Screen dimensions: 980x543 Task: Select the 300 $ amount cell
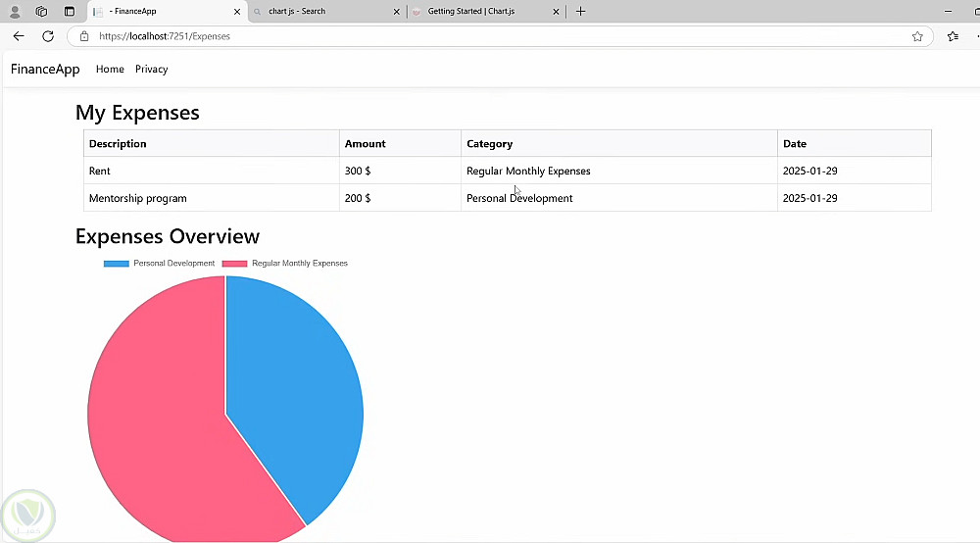coord(400,171)
